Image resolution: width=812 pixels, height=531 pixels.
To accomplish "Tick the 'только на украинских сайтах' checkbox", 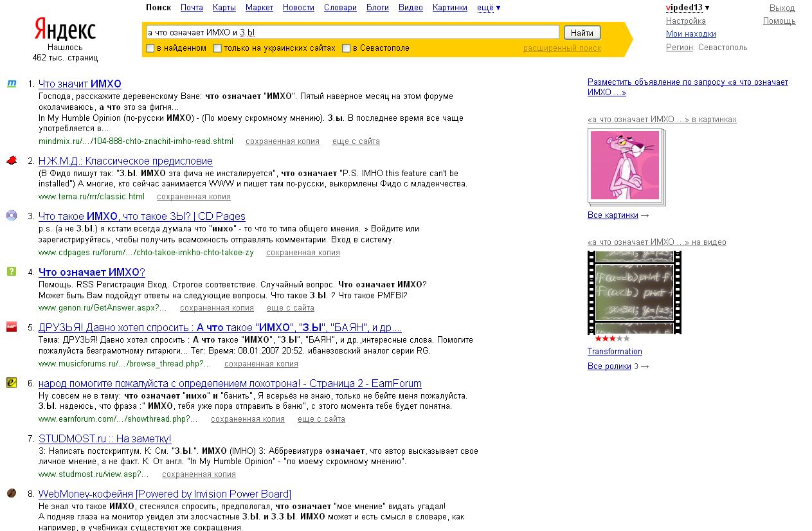I will point(217,48).
